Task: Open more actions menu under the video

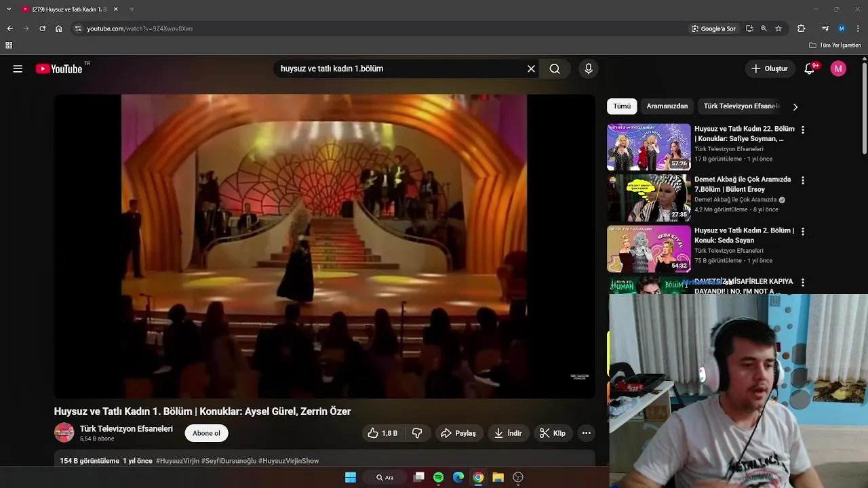Action: (x=587, y=433)
